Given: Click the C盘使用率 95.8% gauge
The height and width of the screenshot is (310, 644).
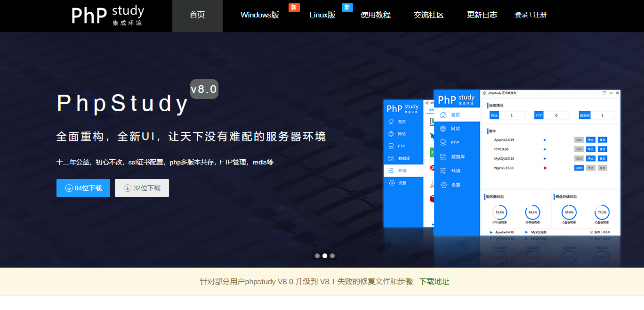Looking at the screenshot, I should coord(569,212).
